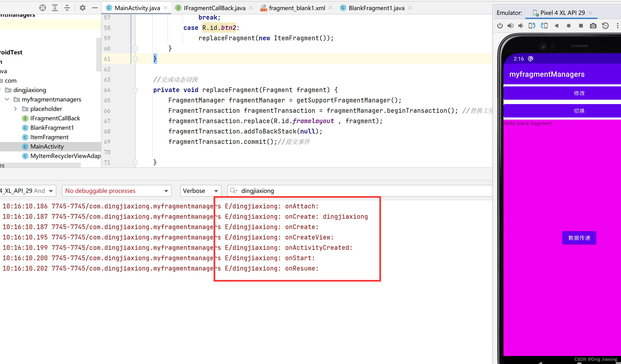The width and height of the screenshot is (621, 364).
Task: Click the fold marker beside line 71
Action: pyautogui.click(x=135, y=162)
